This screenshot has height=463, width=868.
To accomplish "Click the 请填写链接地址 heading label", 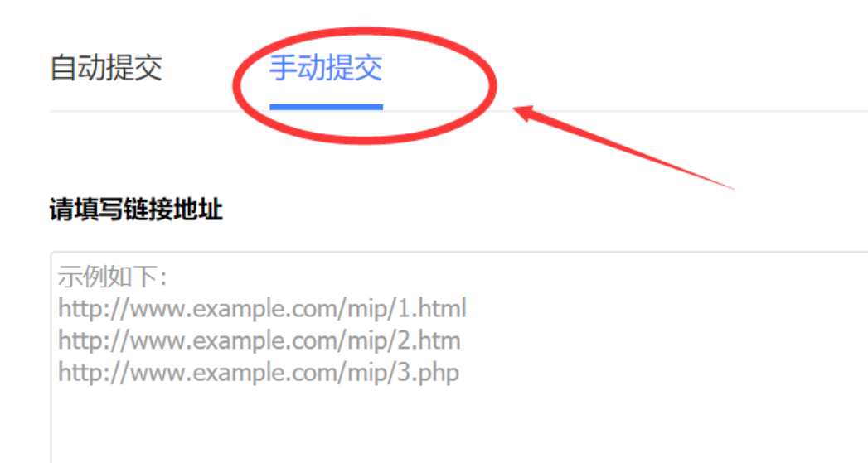I will pos(136,210).
